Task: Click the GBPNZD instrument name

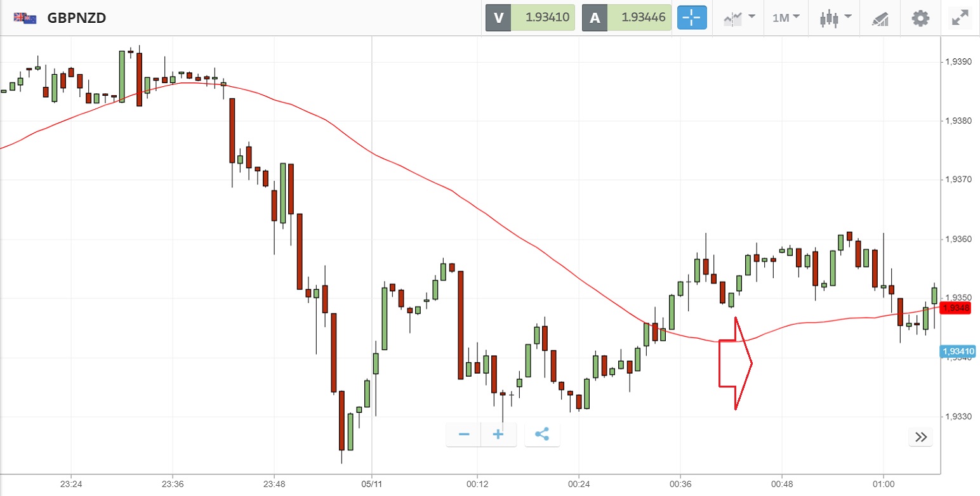Action: [76, 18]
